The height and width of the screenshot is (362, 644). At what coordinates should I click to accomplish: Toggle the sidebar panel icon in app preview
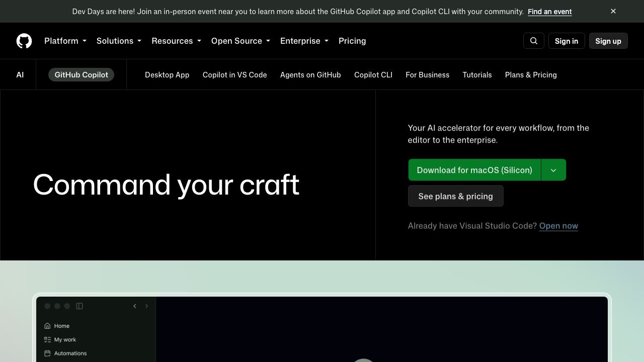pos(79,306)
